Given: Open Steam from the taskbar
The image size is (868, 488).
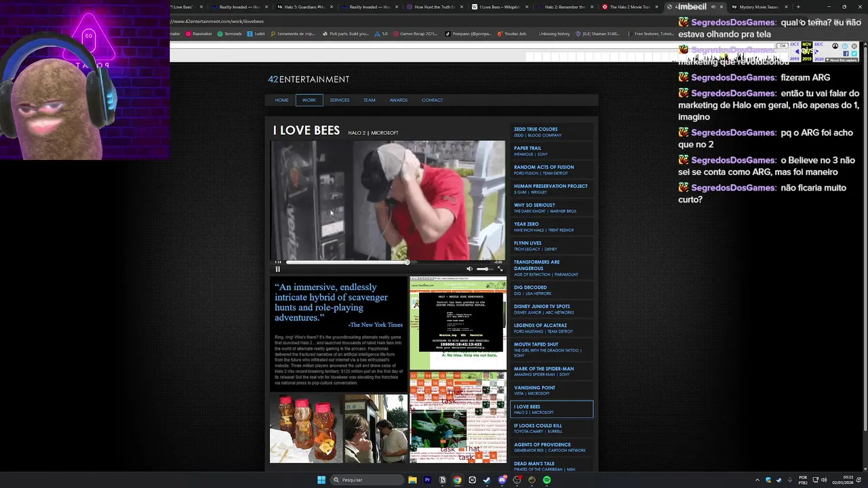Looking at the screenshot, I should [x=487, y=480].
